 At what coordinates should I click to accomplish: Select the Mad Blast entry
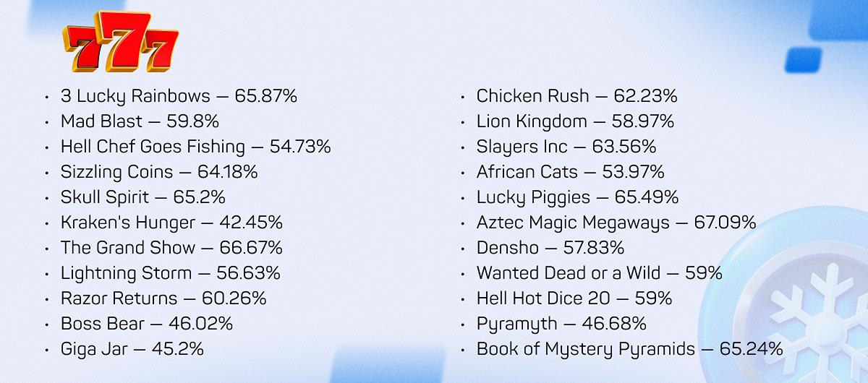tap(140, 121)
